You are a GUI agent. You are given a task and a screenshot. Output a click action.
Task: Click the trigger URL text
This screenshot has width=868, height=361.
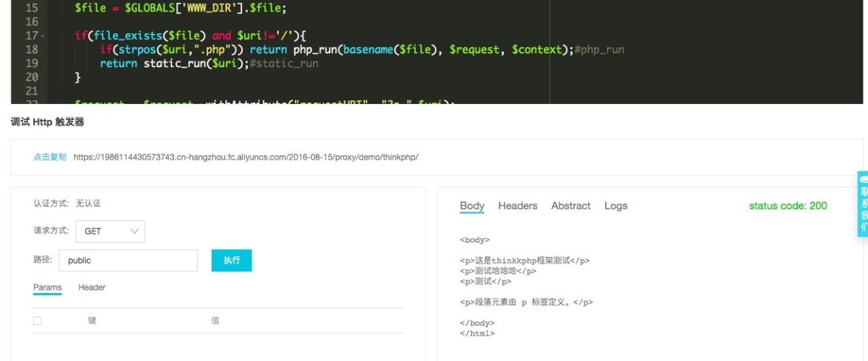[x=246, y=157]
